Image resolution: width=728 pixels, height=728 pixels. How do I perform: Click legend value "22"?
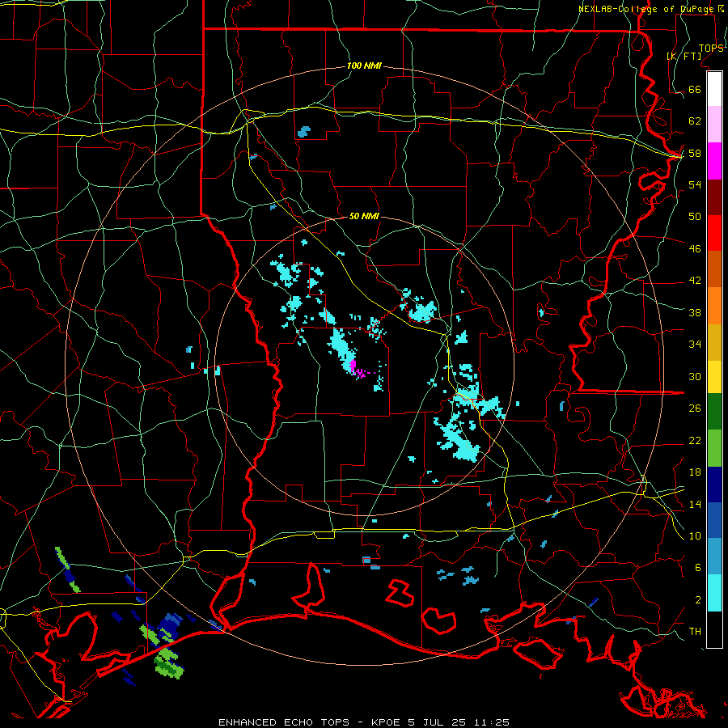point(695,441)
